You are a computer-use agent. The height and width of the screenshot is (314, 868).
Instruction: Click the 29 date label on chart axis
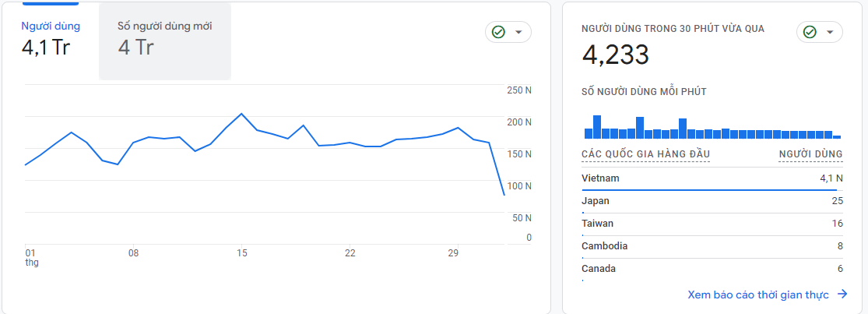tap(452, 253)
